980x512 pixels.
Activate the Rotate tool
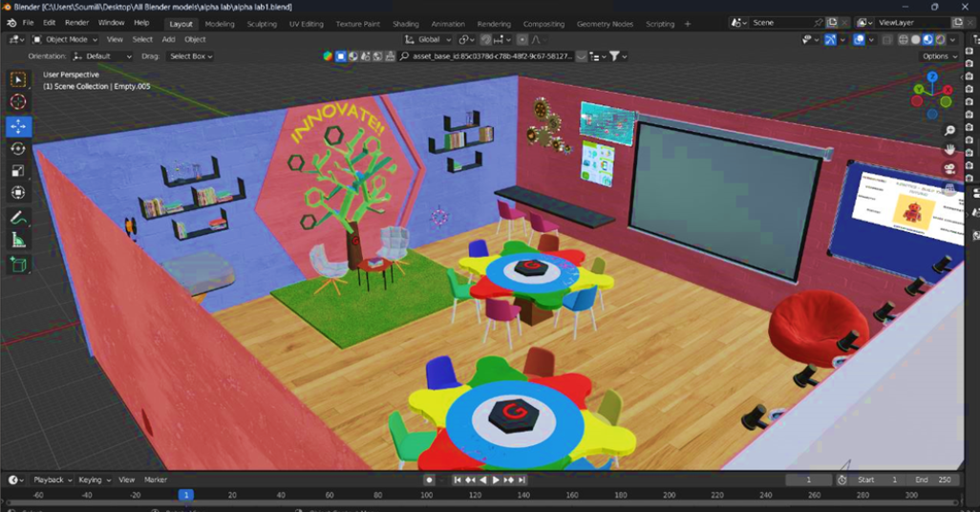[x=19, y=148]
